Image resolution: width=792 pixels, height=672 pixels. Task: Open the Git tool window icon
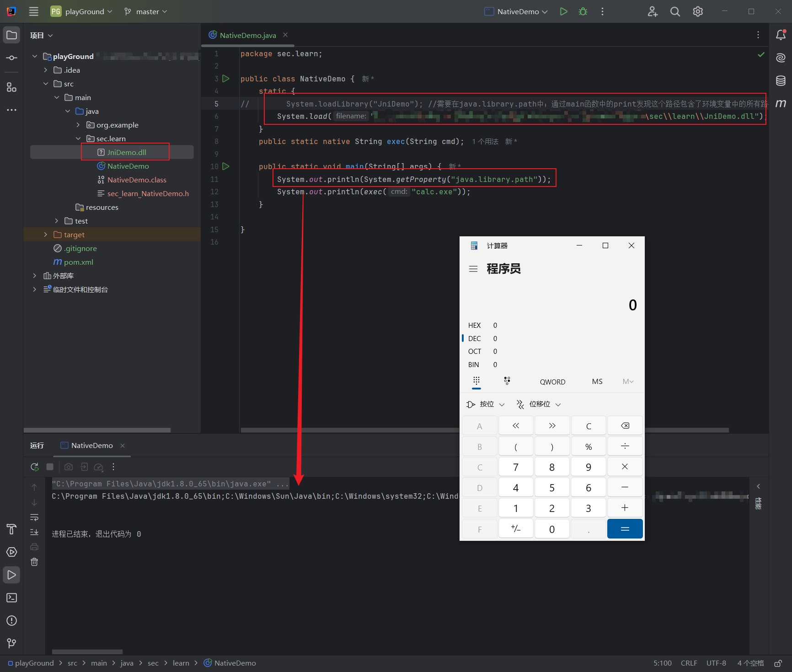point(11,643)
